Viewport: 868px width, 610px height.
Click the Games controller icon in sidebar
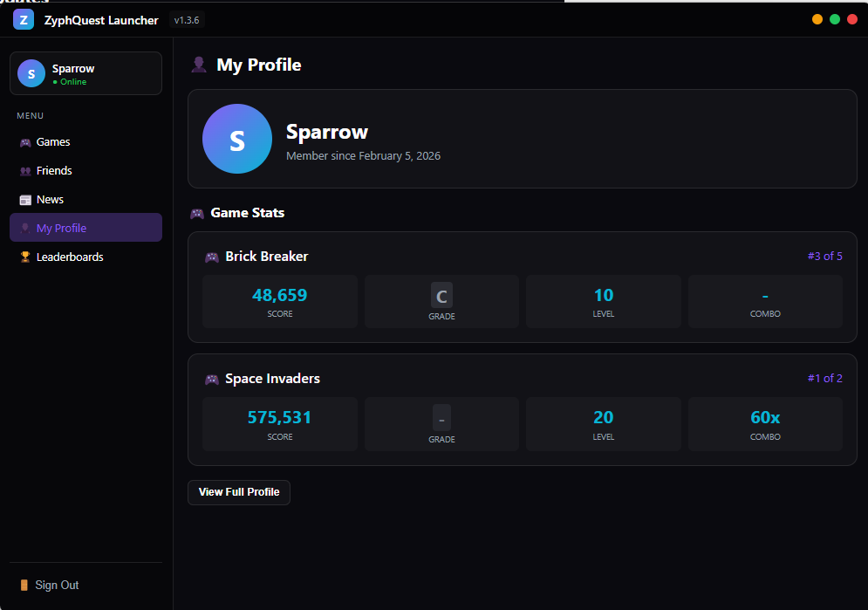25,142
